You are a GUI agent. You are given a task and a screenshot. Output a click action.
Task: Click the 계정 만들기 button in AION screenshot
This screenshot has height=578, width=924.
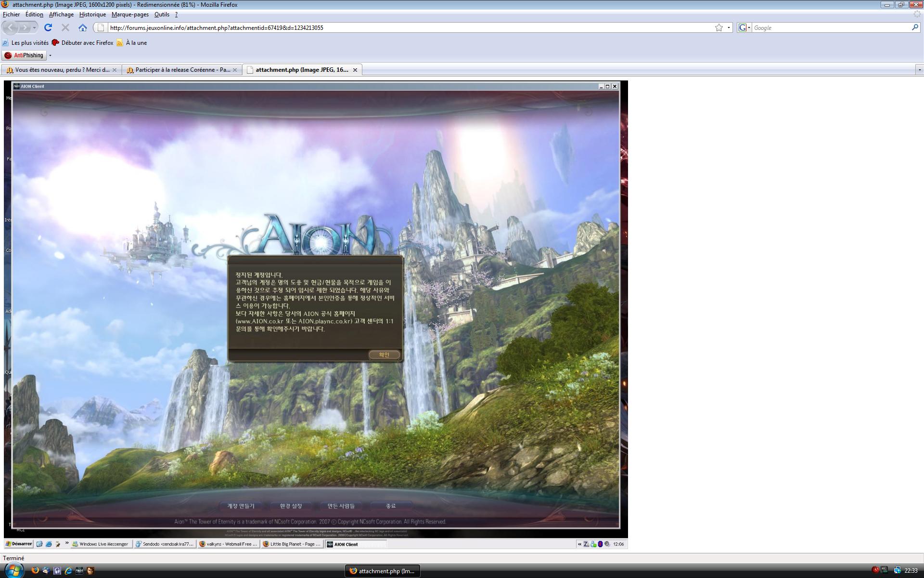pos(241,506)
